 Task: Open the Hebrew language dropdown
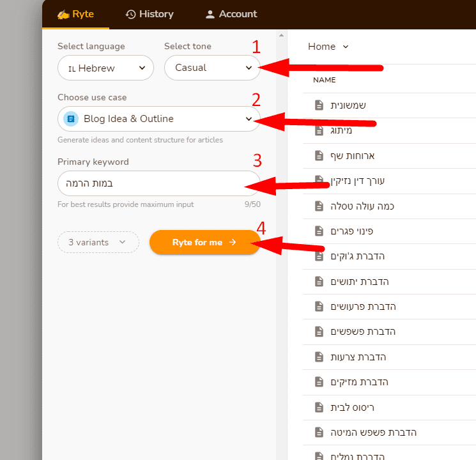coord(105,68)
